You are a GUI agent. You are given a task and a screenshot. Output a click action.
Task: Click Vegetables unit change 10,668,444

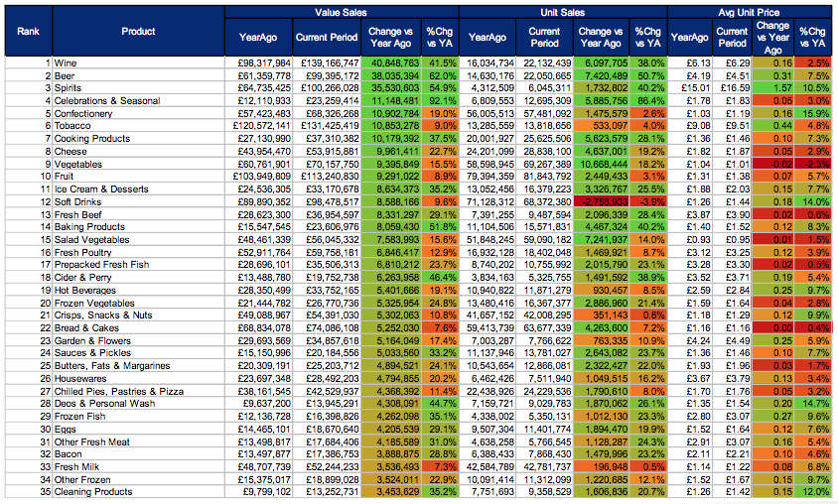coord(601,165)
